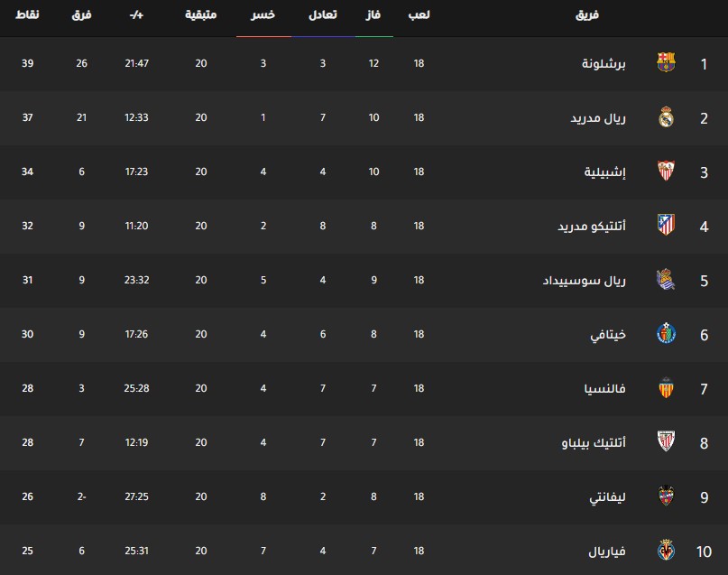Click the Real Madrid club crest
Image resolution: width=728 pixels, height=575 pixels.
click(666, 117)
